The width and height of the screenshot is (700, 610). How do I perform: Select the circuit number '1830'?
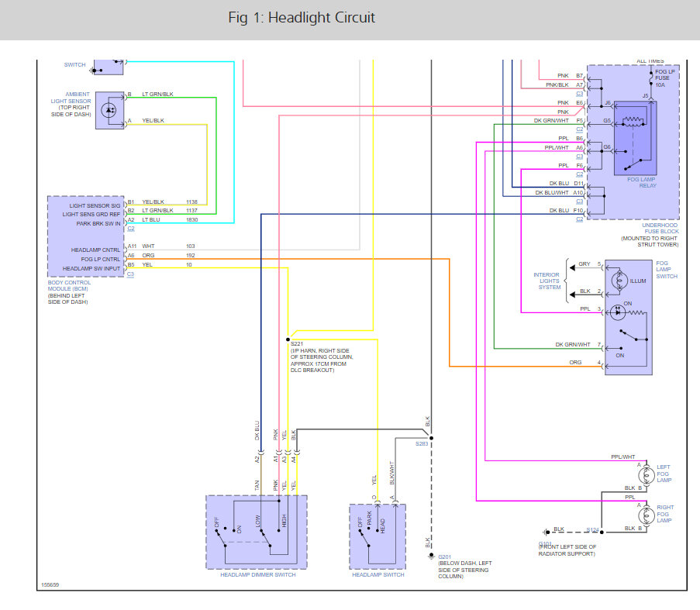coord(192,219)
